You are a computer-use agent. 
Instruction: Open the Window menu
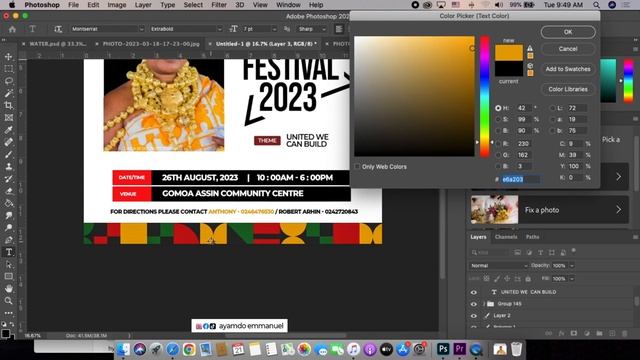[x=288, y=5]
